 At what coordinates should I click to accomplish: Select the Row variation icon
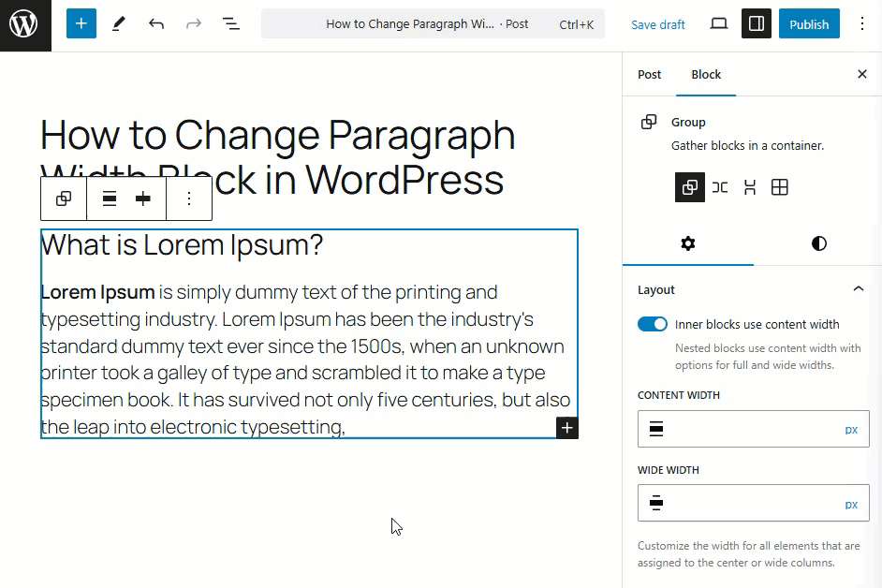720,187
